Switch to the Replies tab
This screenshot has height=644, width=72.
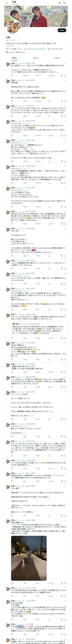pyautogui.click(x=36, y=58)
